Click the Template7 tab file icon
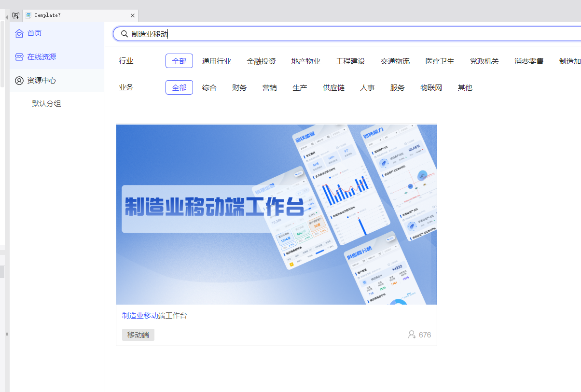 point(29,15)
